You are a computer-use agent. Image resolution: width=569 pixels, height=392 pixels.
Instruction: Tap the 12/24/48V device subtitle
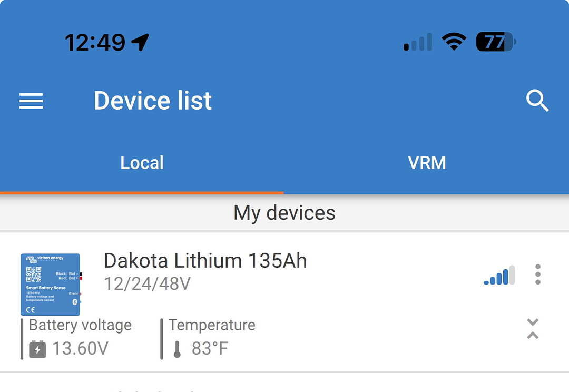coord(147,283)
